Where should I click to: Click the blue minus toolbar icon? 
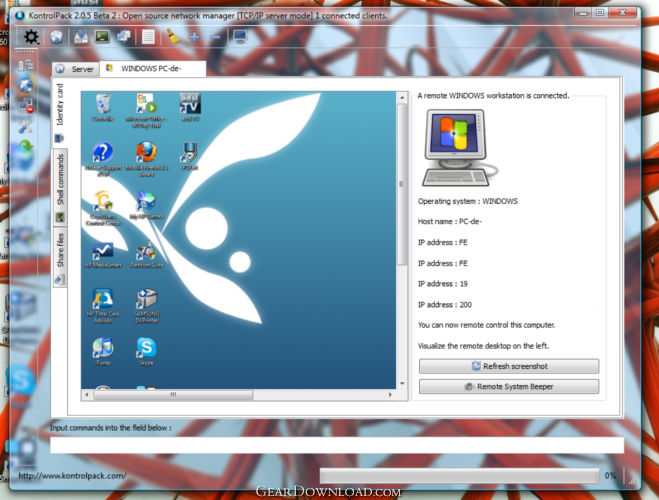point(215,38)
